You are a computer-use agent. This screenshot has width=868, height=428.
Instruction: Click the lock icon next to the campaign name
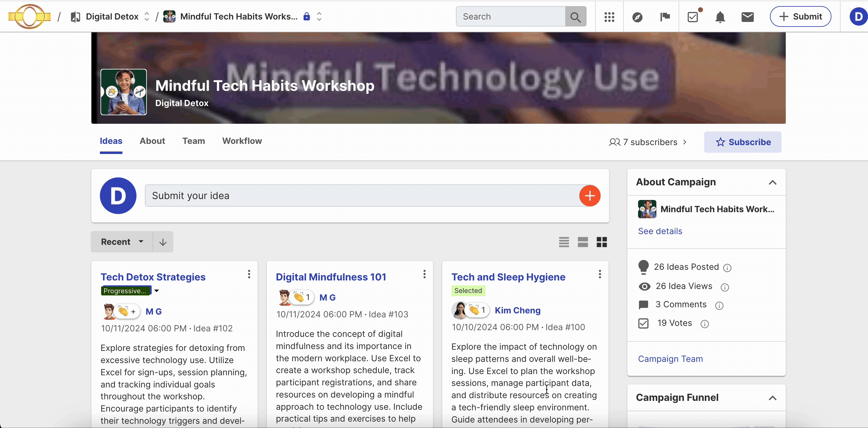pos(306,16)
